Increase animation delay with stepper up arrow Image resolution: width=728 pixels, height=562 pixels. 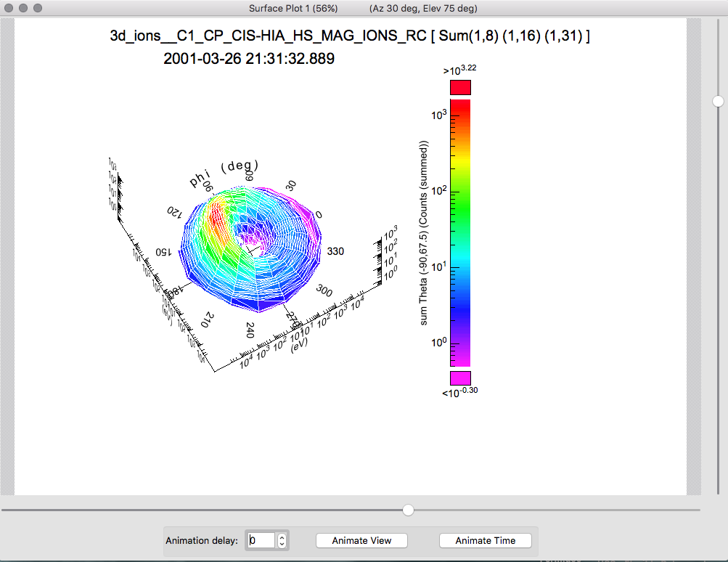(x=282, y=537)
